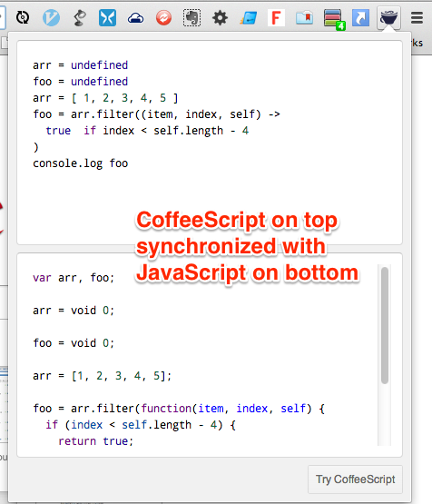The width and height of the screenshot is (432, 504).
Task: Open the bookmark folder extension icon
Action: pos(304,17)
